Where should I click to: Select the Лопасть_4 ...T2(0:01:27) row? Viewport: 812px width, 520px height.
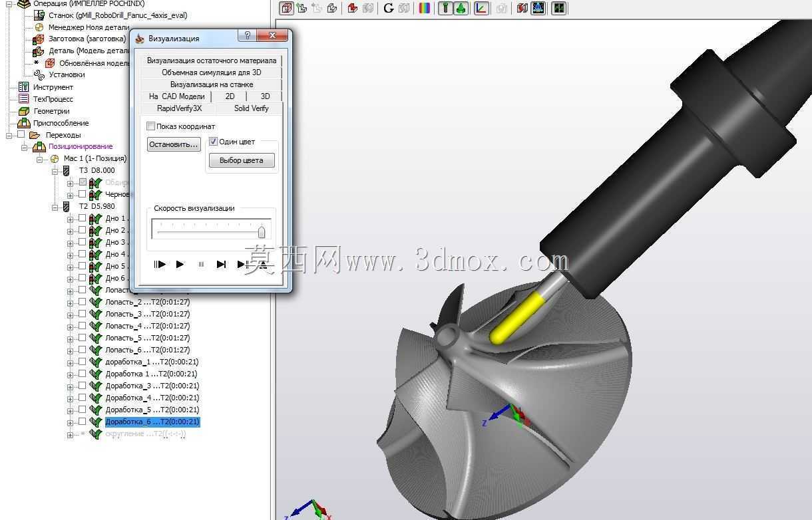(148, 326)
